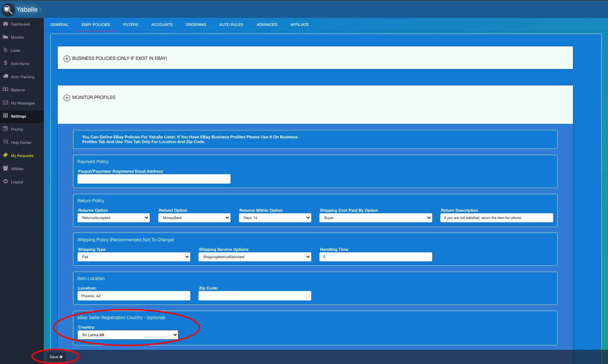The width and height of the screenshot is (608, 364).
Task: Open the Returns Option dropdown
Action: click(x=113, y=218)
